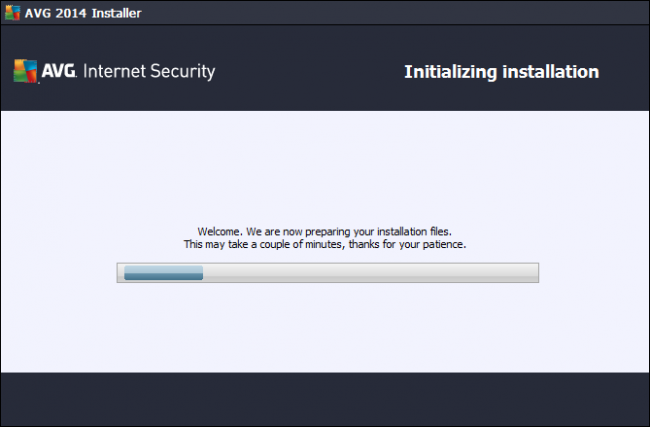Click the word 'Welcome.' in the message
The height and width of the screenshot is (427, 650).
220,230
